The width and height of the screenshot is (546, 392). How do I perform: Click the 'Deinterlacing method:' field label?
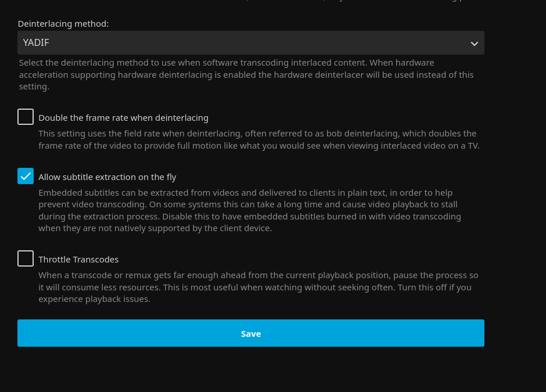(x=63, y=24)
